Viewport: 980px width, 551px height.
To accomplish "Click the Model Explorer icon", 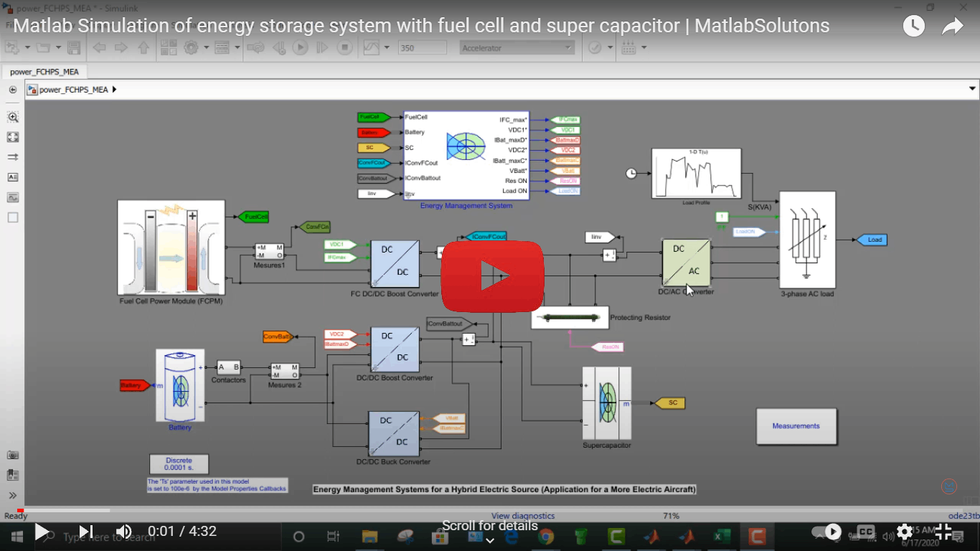I will tap(13, 475).
